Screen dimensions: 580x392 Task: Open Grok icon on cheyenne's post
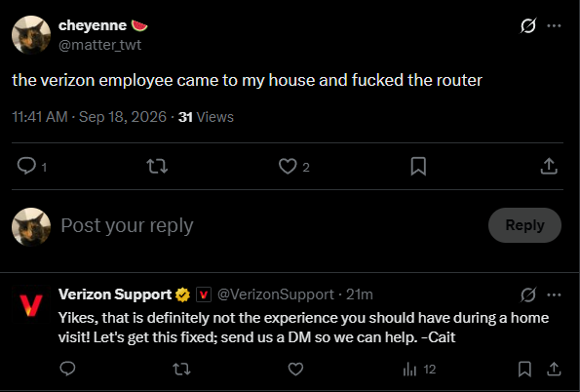click(x=527, y=26)
